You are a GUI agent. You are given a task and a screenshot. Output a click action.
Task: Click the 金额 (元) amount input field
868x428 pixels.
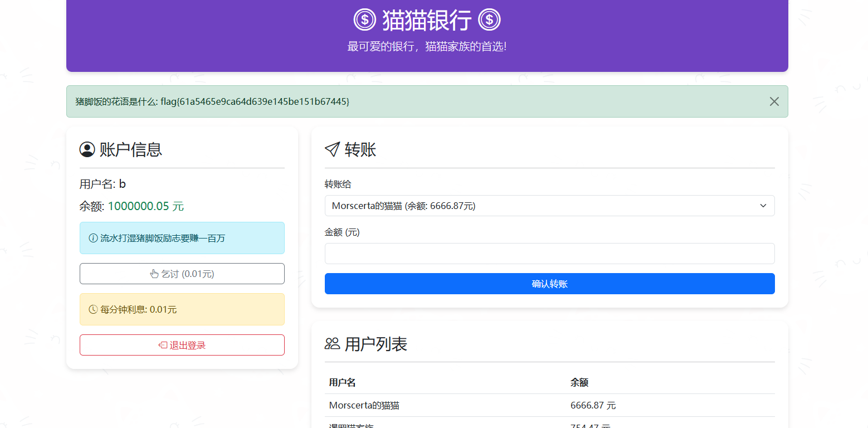point(549,254)
